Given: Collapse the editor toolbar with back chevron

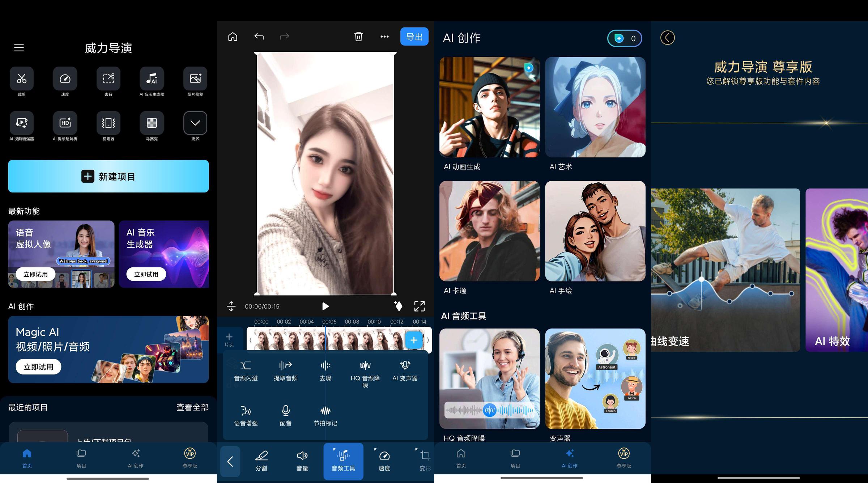Looking at the screenshot, I should tap(230, 461).
